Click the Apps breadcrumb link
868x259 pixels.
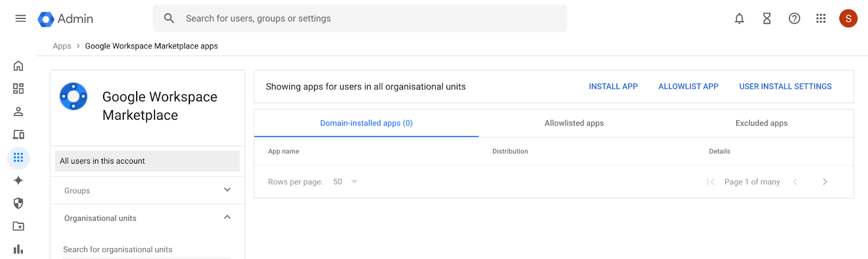[62, 46]
